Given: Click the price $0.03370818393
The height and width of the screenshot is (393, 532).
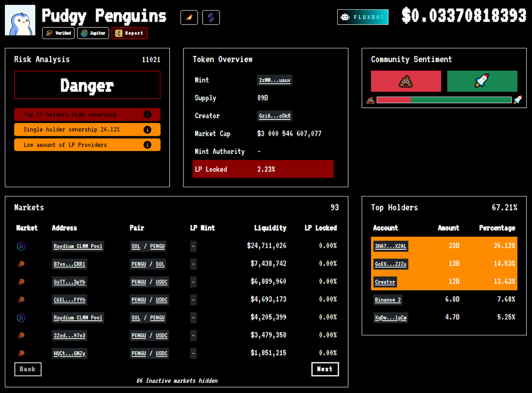Looking at the screenshot, I should click(x=464, y=16).
